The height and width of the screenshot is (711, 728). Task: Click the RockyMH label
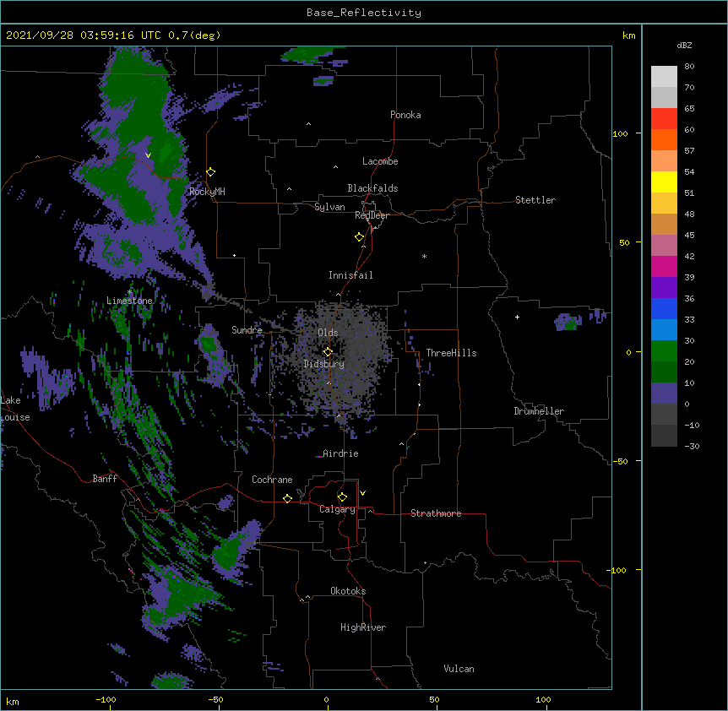207,192
